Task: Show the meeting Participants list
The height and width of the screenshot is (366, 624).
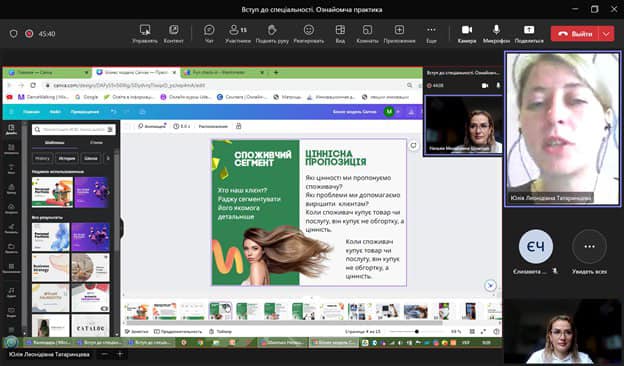Action: pyautogui.click(x=238, y=34)
